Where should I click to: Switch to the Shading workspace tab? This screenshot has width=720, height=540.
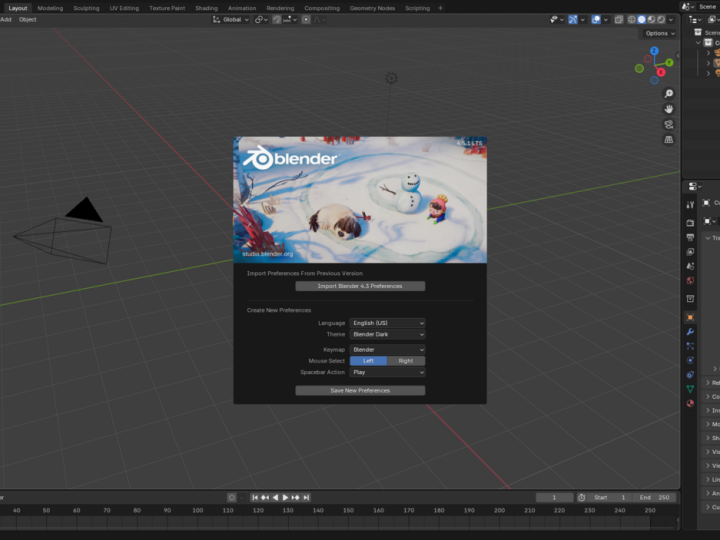pyautogui.click(x=206, y=8)
